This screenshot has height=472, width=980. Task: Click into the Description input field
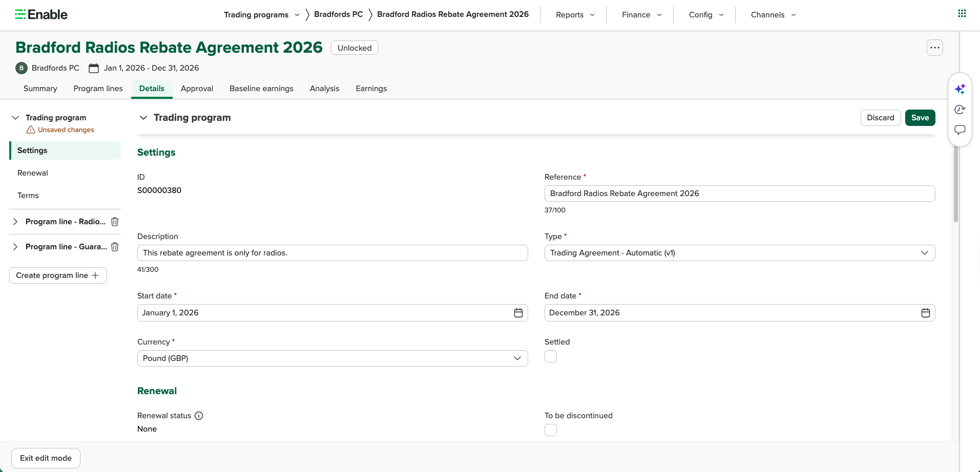tap(332, 253)
